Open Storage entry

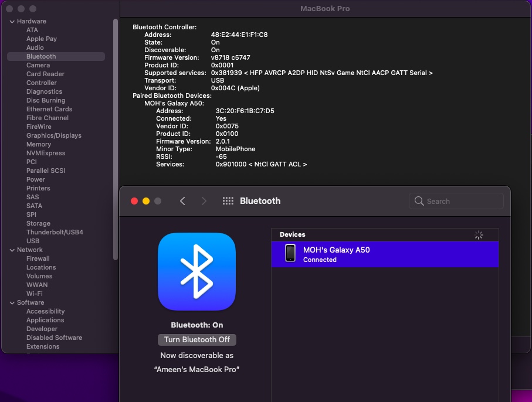click(x=38, y=224)
